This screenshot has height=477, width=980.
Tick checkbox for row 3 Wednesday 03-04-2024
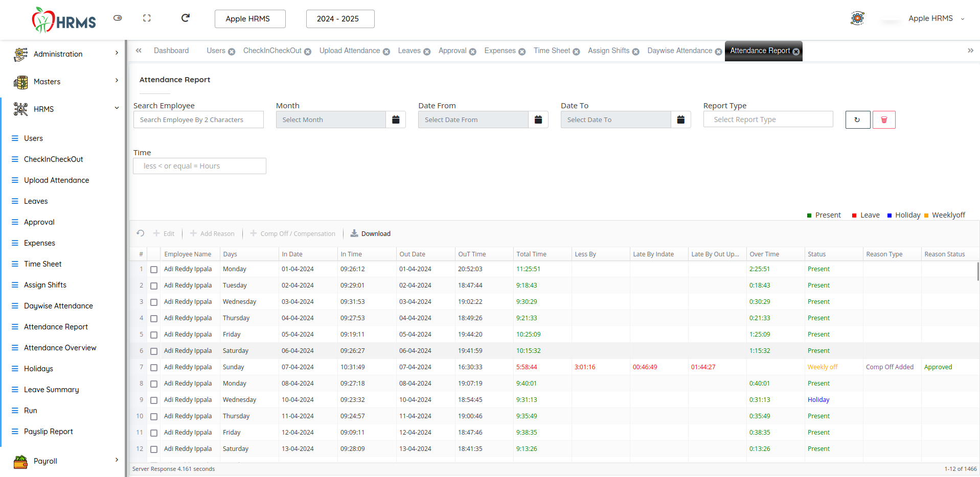point(154,302)
